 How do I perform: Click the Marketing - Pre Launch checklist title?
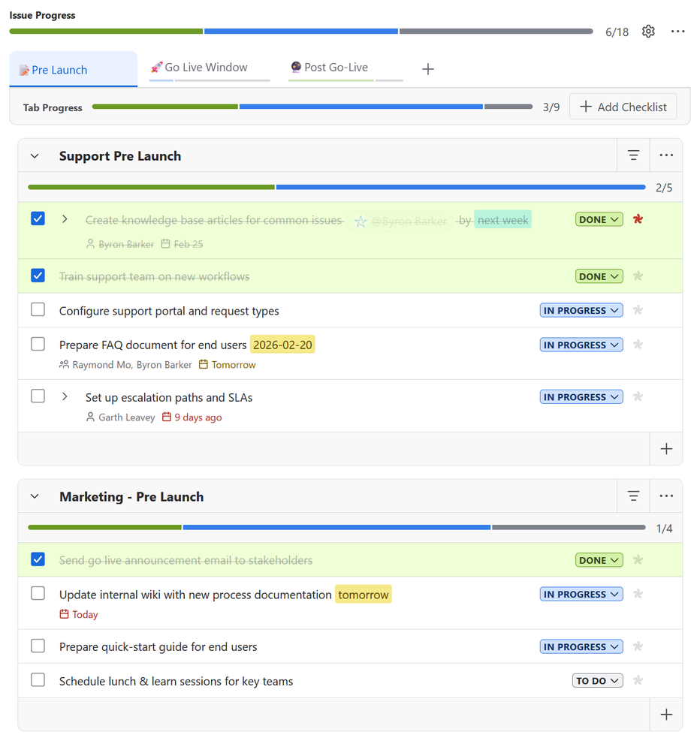[x=131, y=496]
